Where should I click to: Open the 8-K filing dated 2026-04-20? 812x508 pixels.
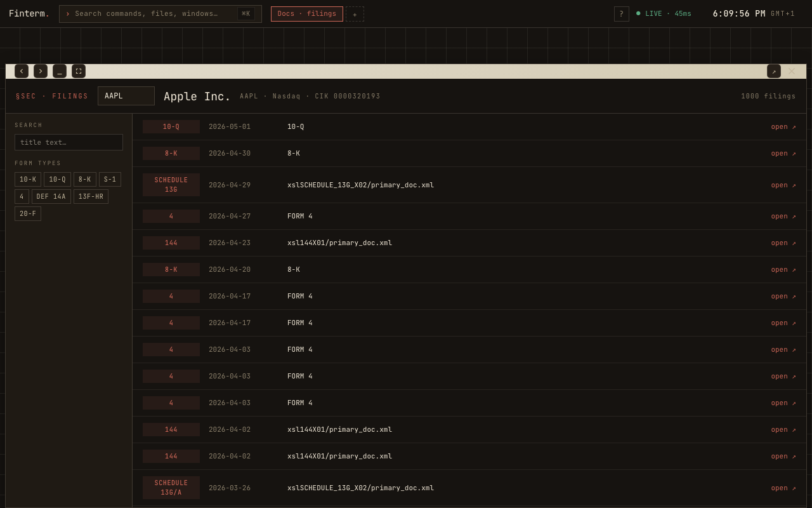(x=783, y=270)
